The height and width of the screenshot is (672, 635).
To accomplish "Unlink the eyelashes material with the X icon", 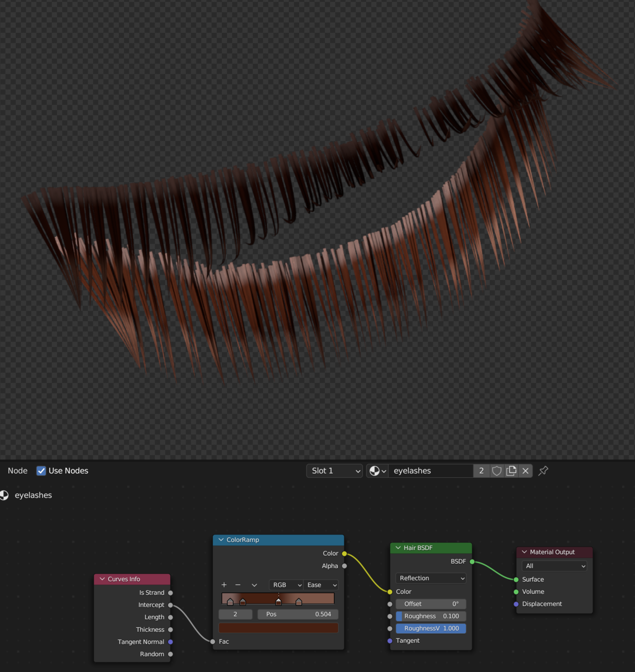I will tap(525, 471).
